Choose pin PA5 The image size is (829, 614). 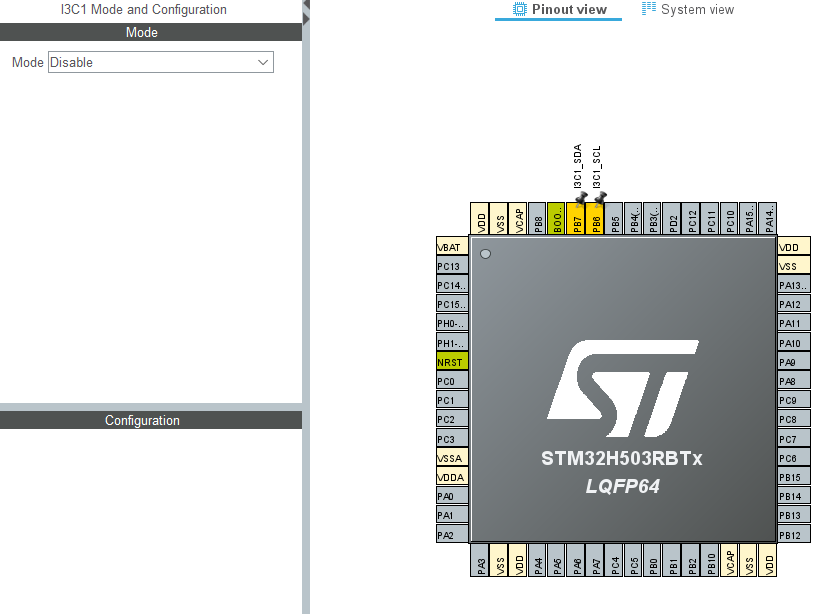(557, 561)
